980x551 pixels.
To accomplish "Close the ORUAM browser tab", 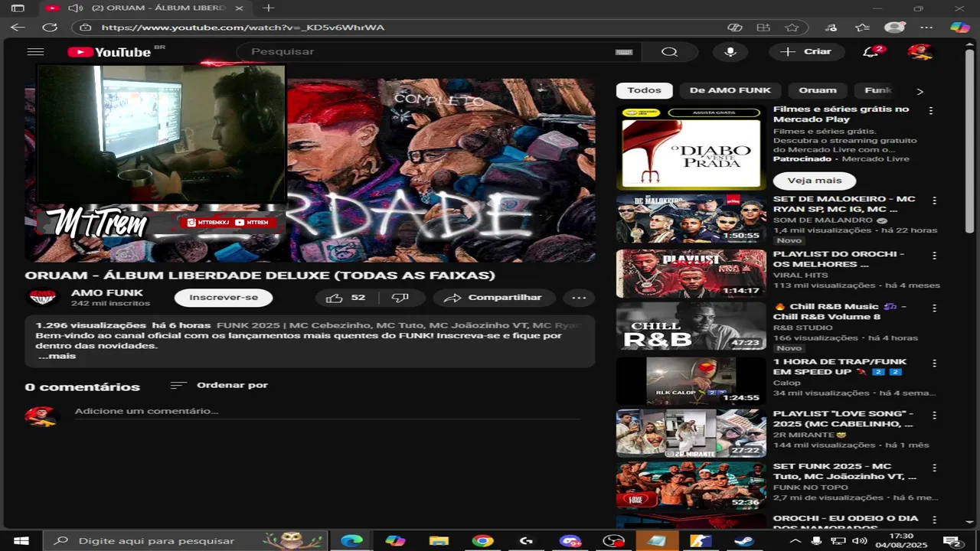I will 240,8.
